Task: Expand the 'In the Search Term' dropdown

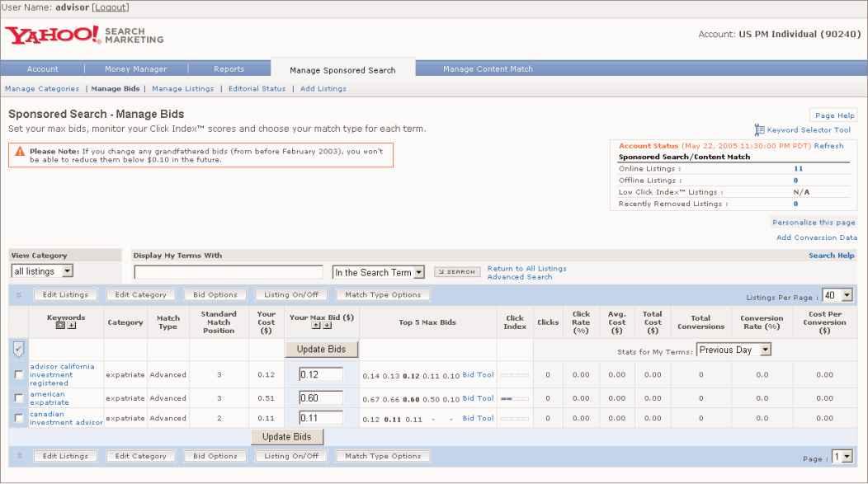Action: (x=378, y=271)
